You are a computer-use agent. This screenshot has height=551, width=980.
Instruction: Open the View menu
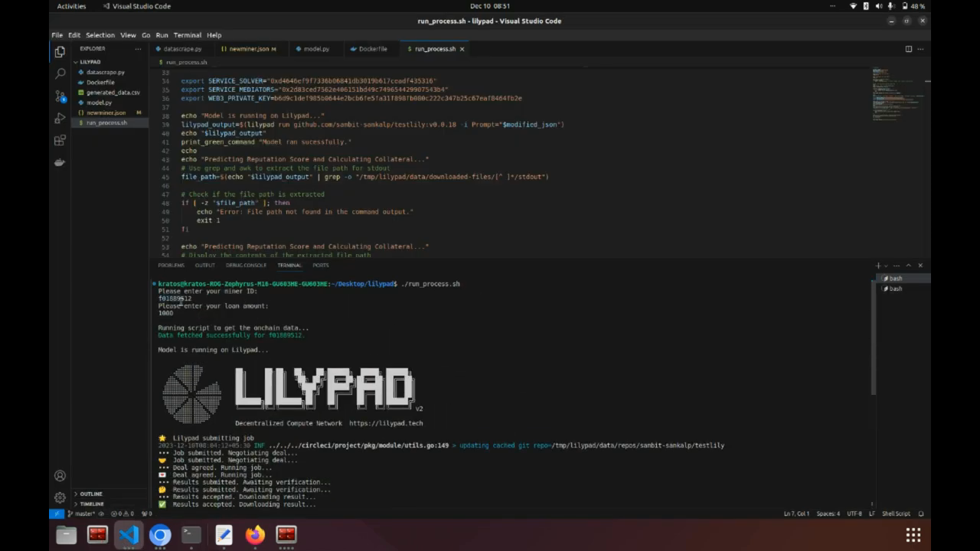pos(128,35)
